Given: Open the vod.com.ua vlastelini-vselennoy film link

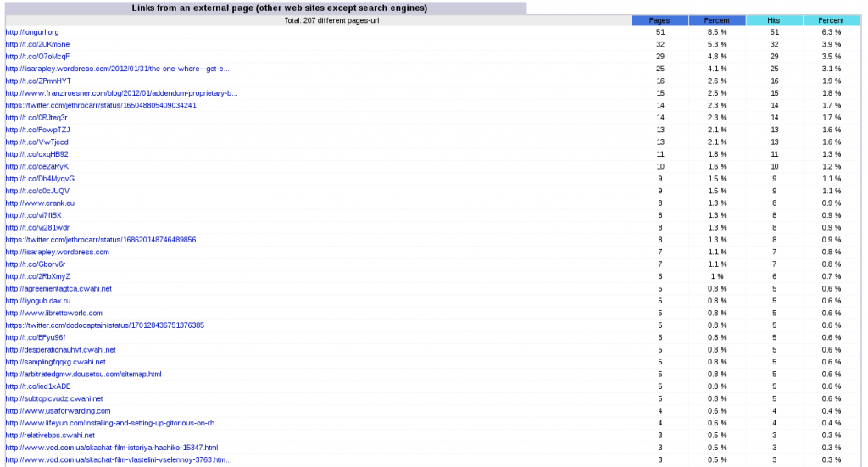Looking at the screenshot, I should click(x=119, y=459).
